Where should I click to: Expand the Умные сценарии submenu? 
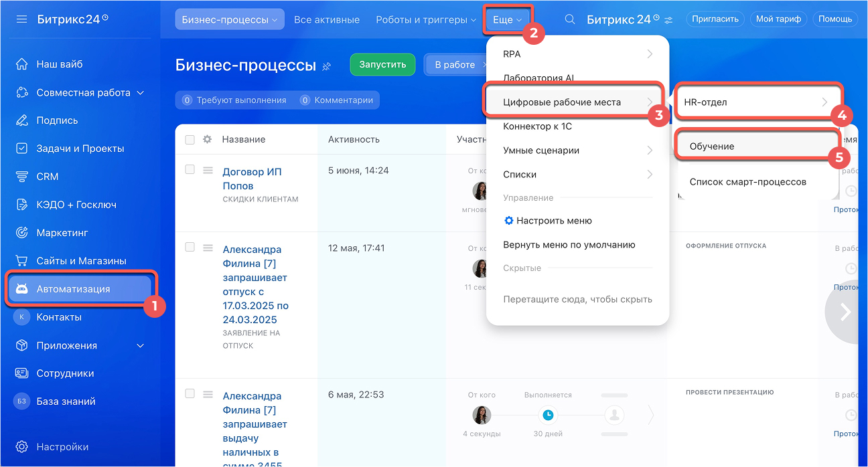(577, 151)
